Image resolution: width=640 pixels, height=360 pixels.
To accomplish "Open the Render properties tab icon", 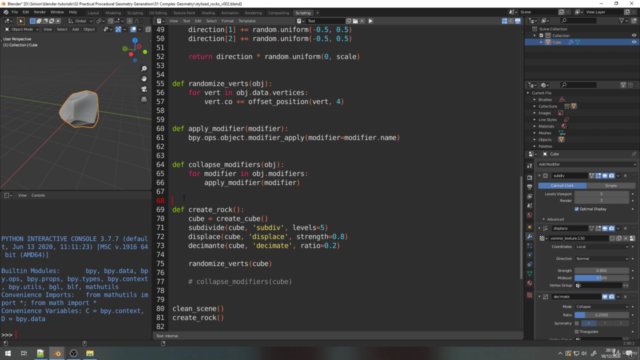I will (x=530, y=178).
